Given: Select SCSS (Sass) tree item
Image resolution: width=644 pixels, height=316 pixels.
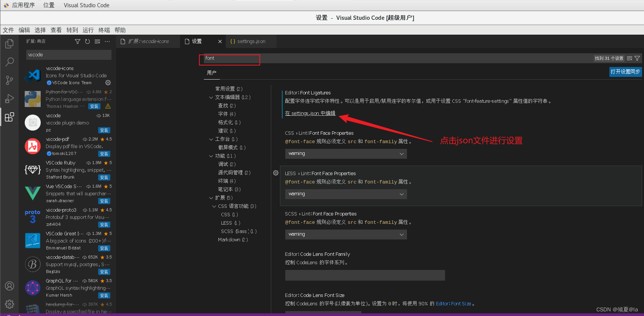Looking at the screenshot, I should [239, 231].
